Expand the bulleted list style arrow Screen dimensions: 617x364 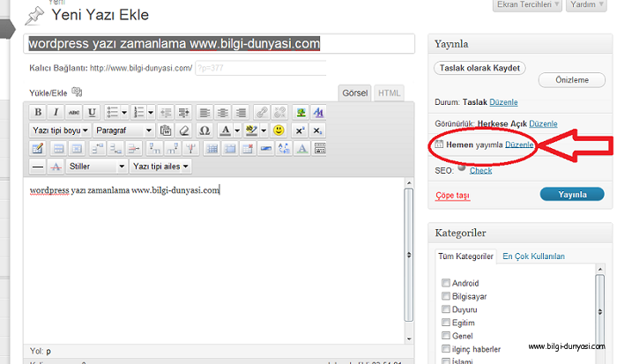tap(124, 112)
